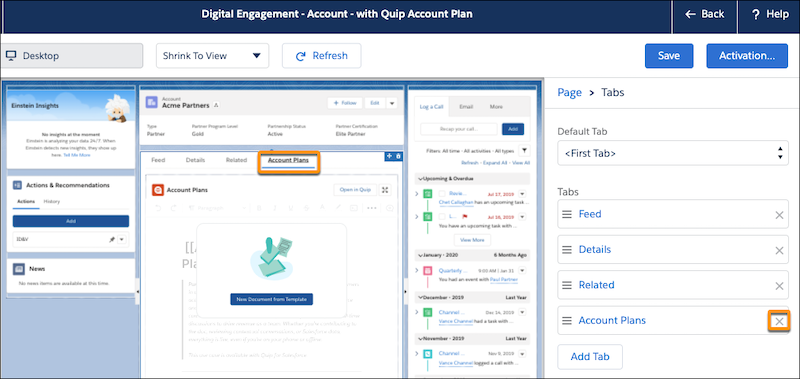
Task: Click Add next to Recap your call
Action: (513, 129)
